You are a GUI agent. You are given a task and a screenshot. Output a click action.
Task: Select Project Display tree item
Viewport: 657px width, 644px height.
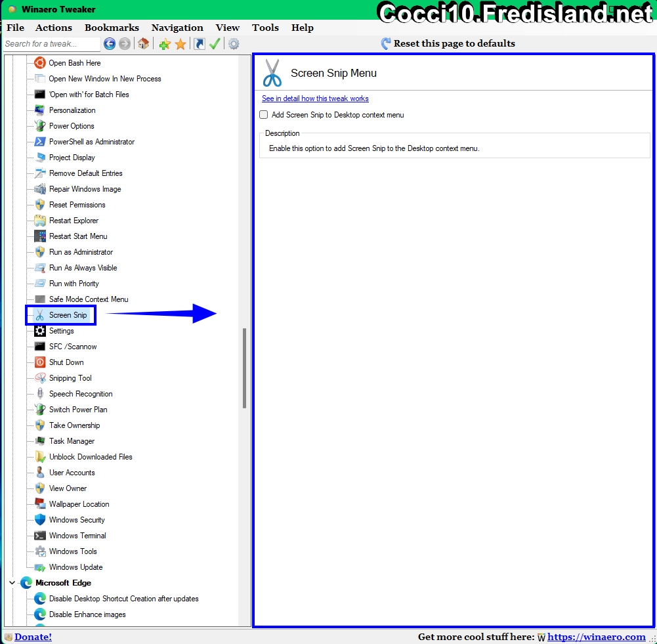click(72, 158)
